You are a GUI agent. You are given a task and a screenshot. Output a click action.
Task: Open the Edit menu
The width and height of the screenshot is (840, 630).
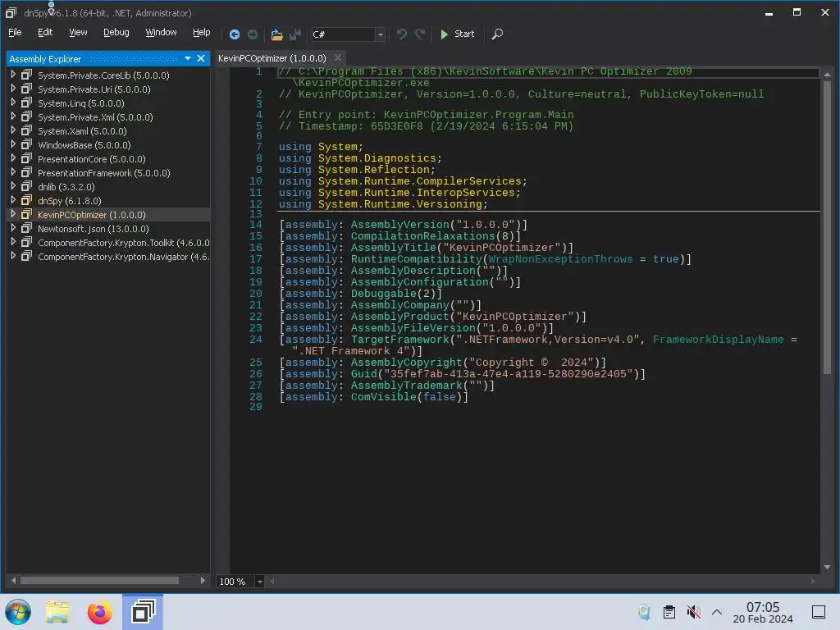point(45,32)
